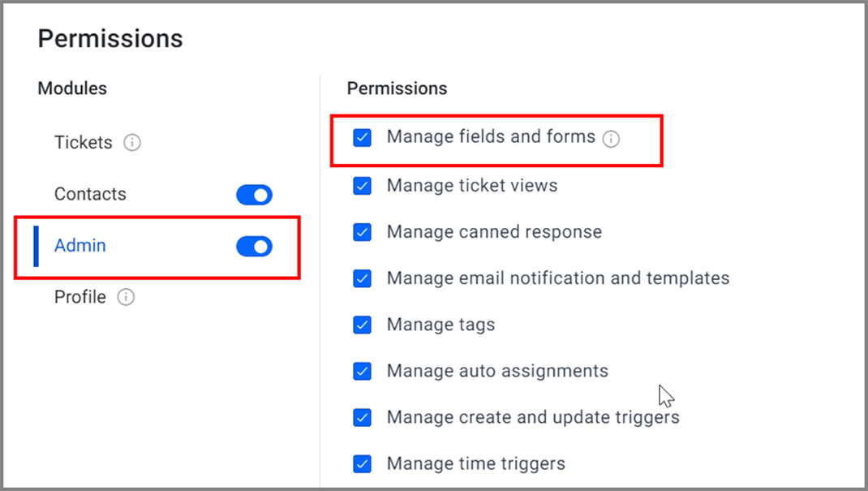
Task: Click the Manage time triggers label
Action: click(476, 464)
